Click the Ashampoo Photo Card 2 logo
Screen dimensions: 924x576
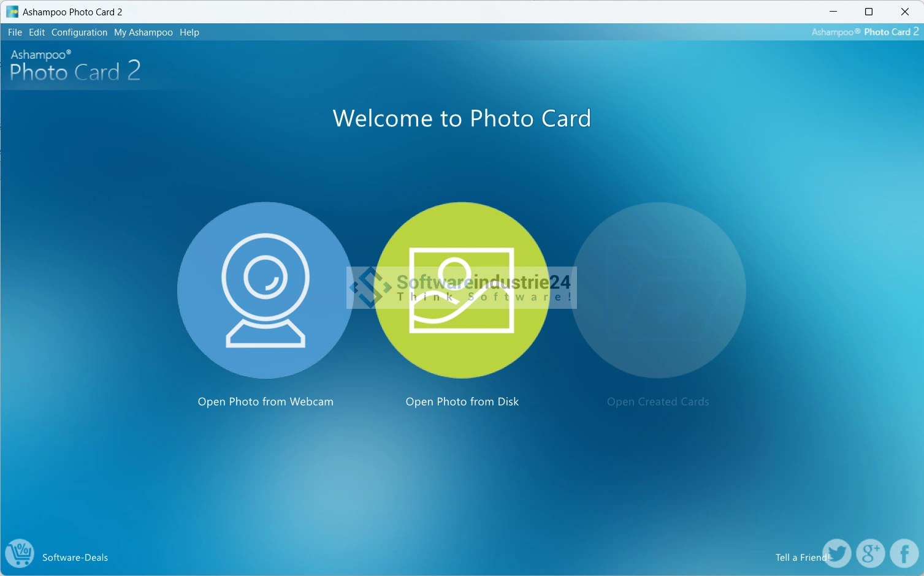click(x=75, y=66)
